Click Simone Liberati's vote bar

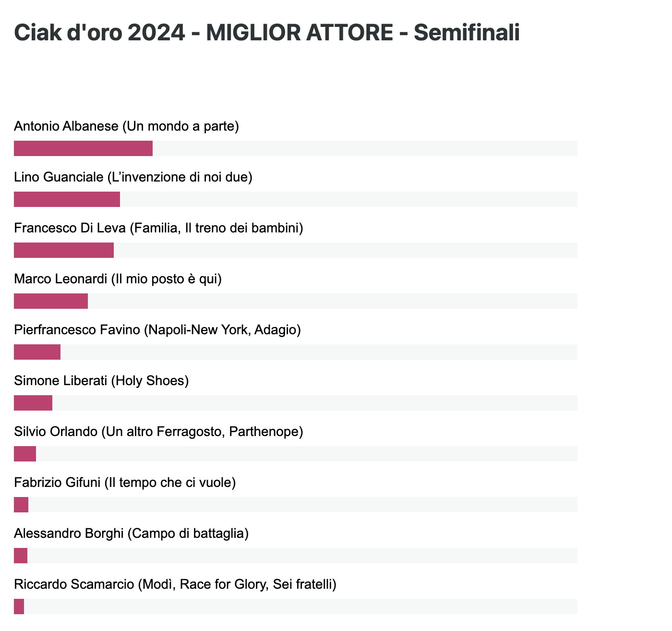296,403
